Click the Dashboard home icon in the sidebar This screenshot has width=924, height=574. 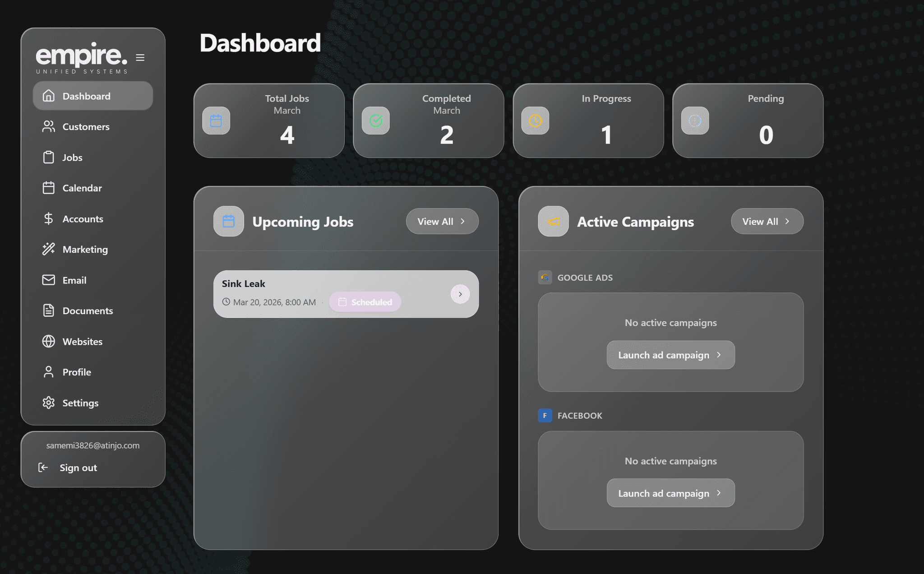coord(49,96)
